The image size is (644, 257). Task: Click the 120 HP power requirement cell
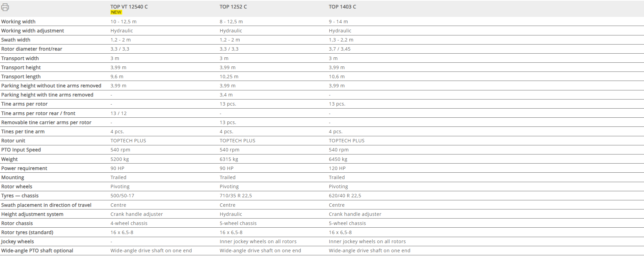pos(337,168)
